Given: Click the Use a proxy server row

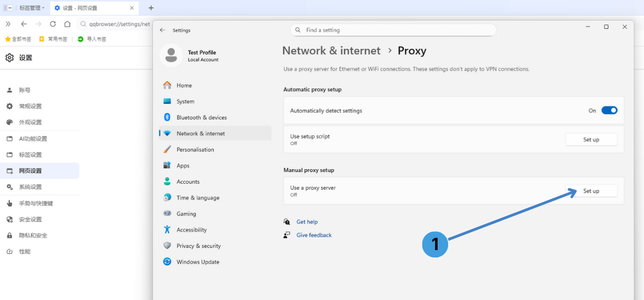Looking at the screenshot, I should click(453, 191).
